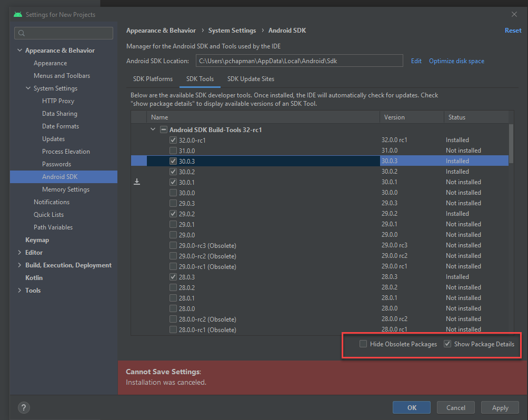
Task: Click the Apply button
Action: [500, 407]
